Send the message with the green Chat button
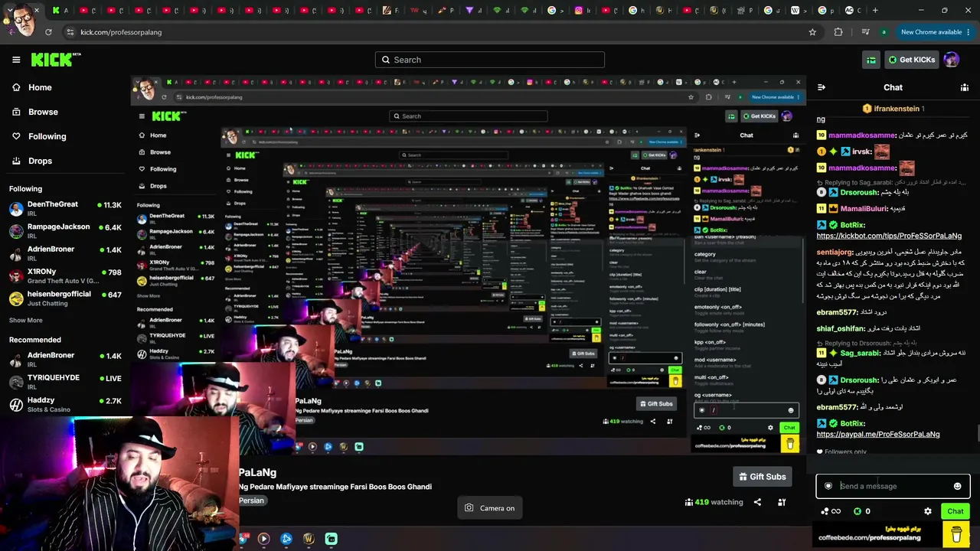The image size is (980, 551). (955, 511)
